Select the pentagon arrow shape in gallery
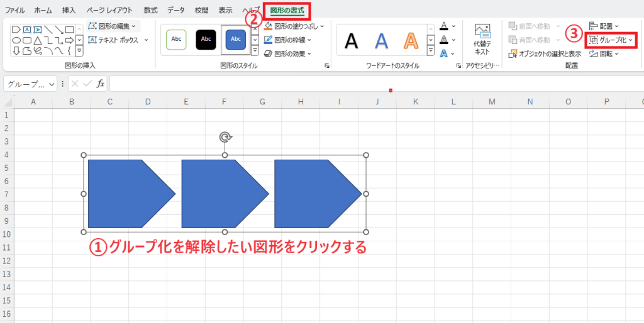This screenshot has height=323, width=644. point(16,29)
